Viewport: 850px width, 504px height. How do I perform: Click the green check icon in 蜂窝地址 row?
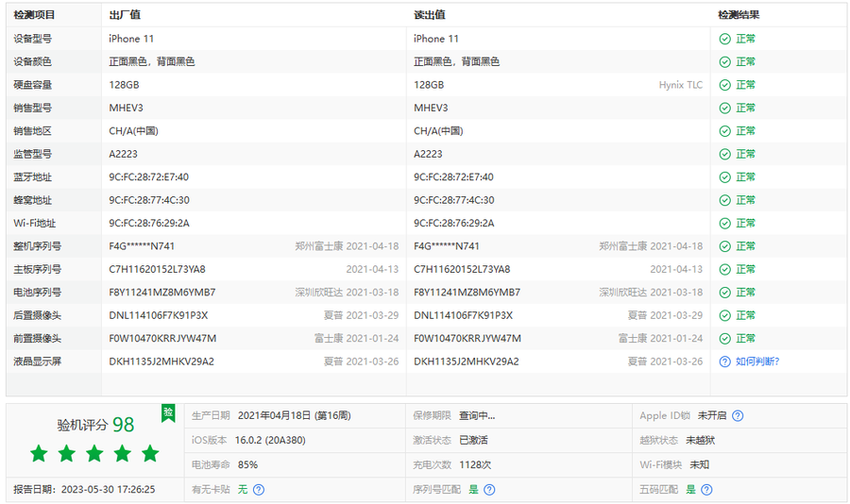coord(724,200)
